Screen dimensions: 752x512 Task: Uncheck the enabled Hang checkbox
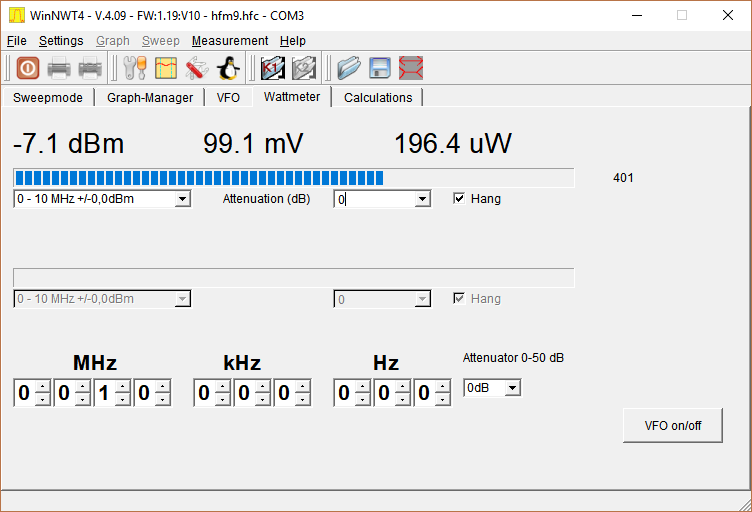click(x=459, y=199)
